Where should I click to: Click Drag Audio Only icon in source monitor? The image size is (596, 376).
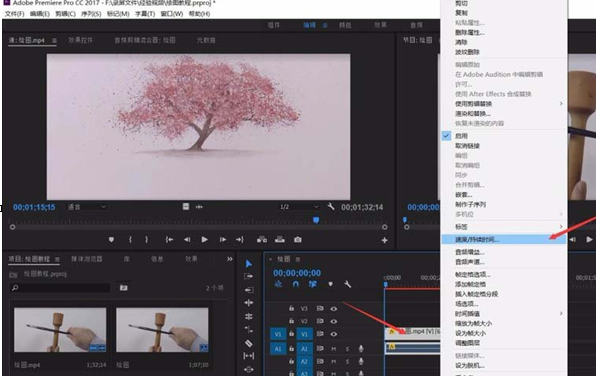click(x=199, y=207)
